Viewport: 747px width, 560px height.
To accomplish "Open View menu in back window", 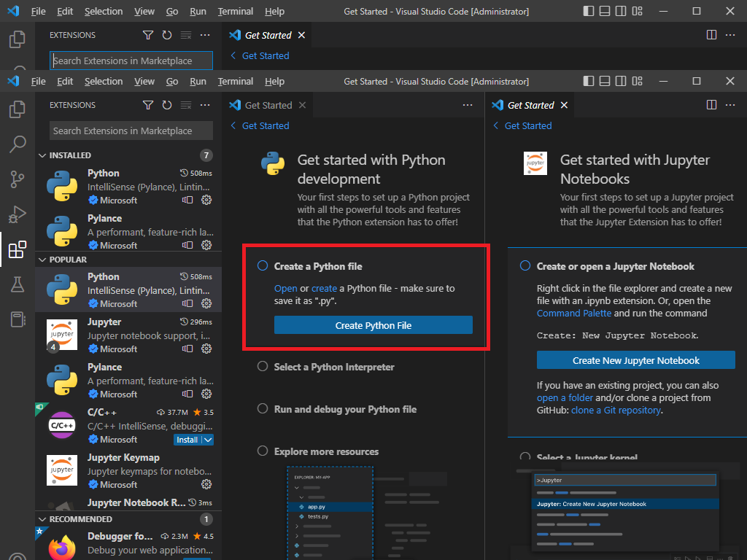I will [x=144, y=12].
